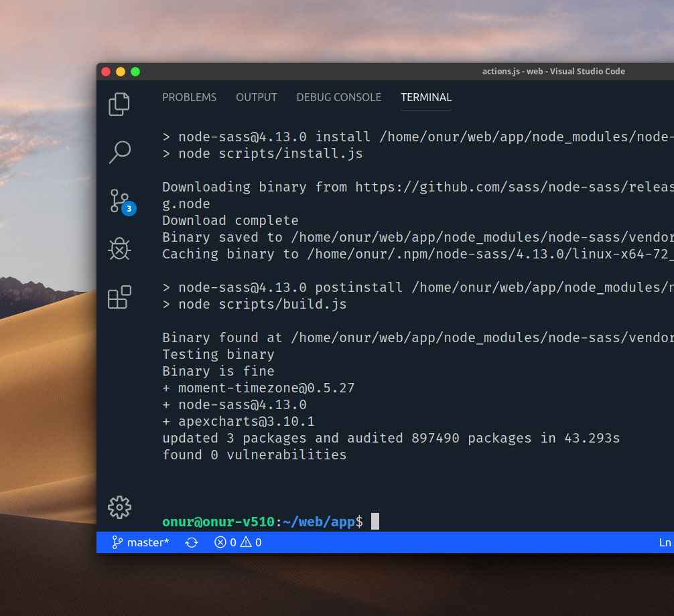Open the Explorer files view
This screenshot has height=616, width=674.
click(x=119, y=104)
